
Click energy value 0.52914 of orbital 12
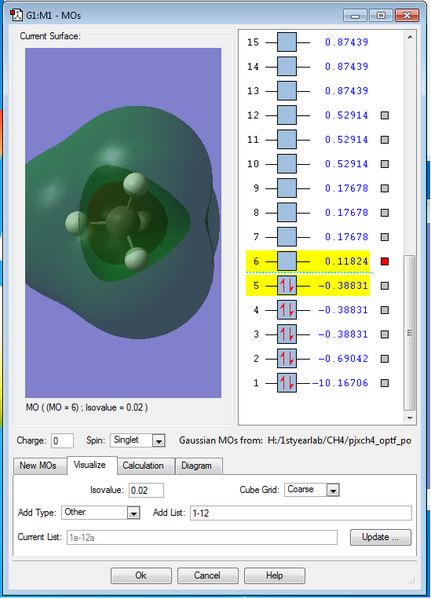(x=347, y=115)
